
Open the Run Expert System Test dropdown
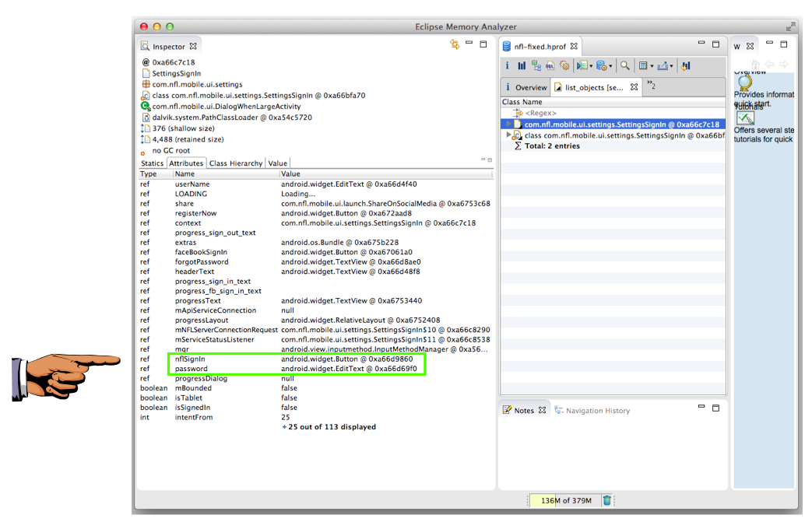tap(592, 67)
